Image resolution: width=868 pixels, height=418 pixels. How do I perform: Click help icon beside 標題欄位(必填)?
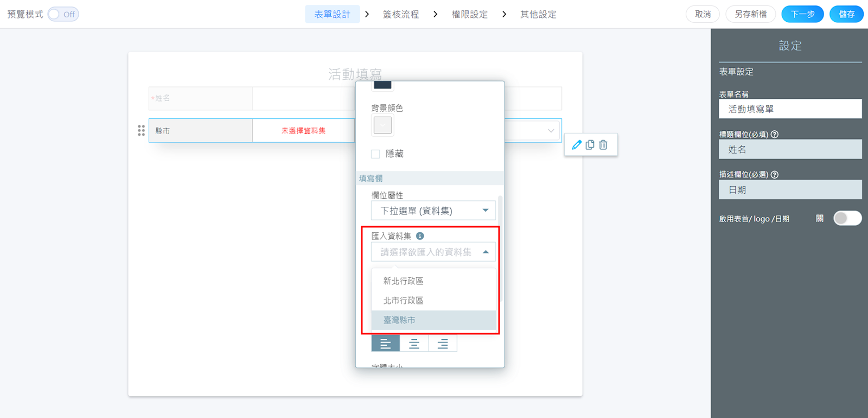[x=775, y=135]
